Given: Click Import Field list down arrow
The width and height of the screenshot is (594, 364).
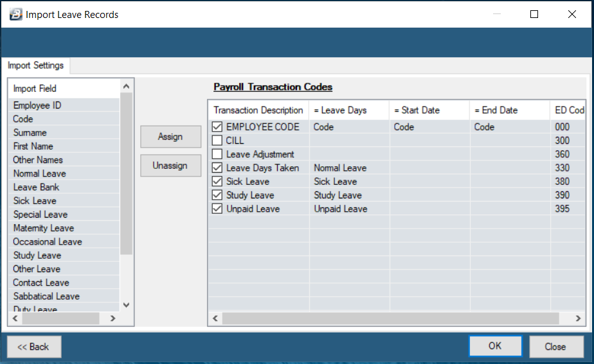Looking at the screenshot, I should 127,305.
